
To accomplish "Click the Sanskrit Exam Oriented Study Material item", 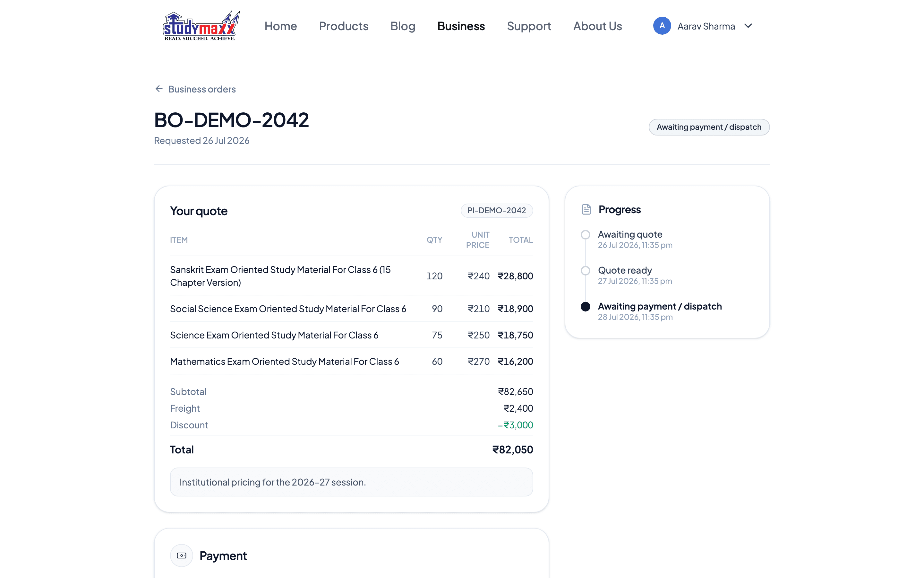I will click(281, 276).
